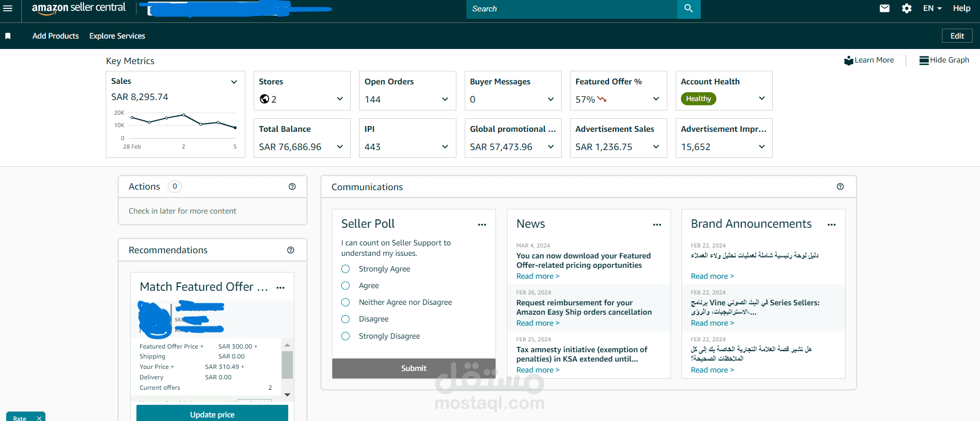This screenshot has width=980, height=421.
Task: Open the Actions help question icon
Action: tap(292, 187)
